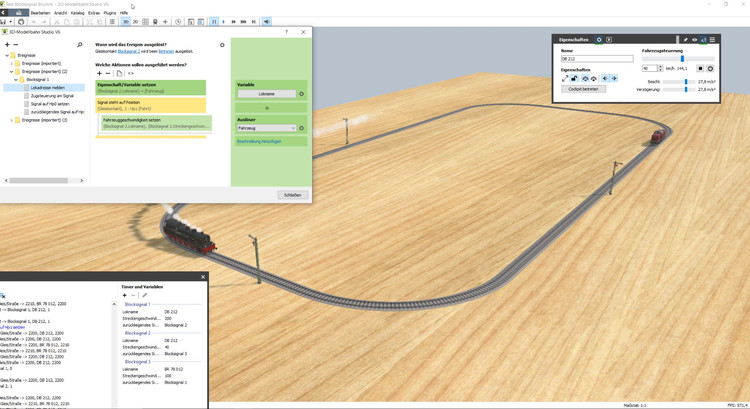750x409 pixels.
Task: Click edit pencil icon in Timer und Variablen
Action: (144, 295)
